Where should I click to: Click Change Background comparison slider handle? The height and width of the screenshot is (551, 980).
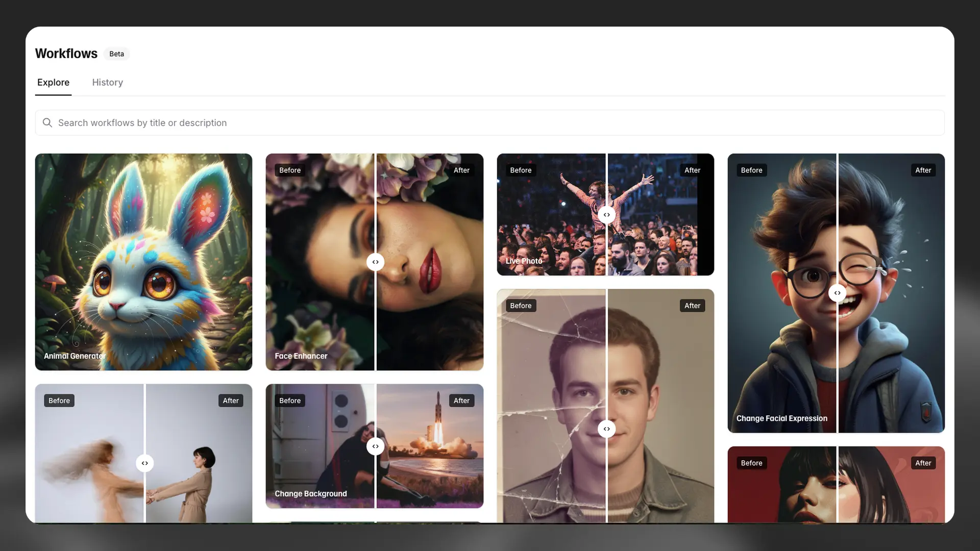[375, 446]
